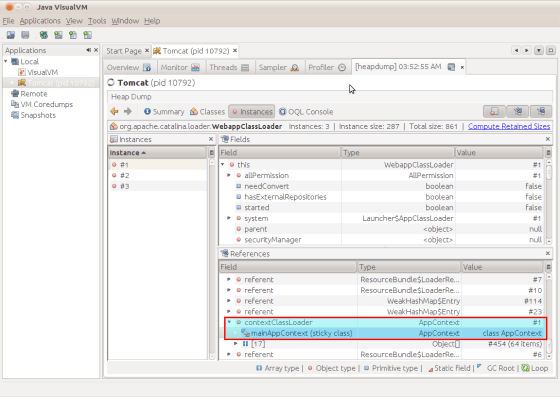Open Fields table column chooser
The width and height of the screenshot is (560, 397).
[549, 153]
